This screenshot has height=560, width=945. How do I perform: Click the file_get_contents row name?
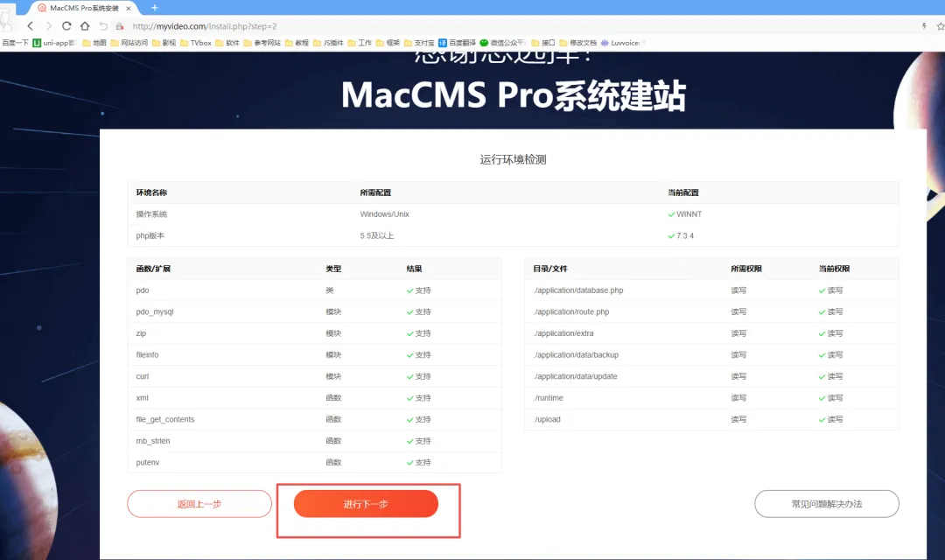(x=165, y=419)
